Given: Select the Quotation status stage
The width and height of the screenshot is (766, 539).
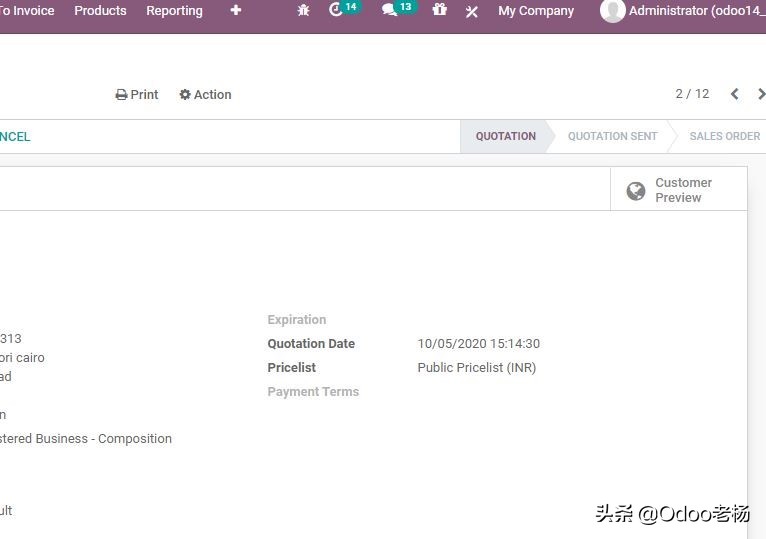Looking at the screenshot, I should click(x=506, y=136).
